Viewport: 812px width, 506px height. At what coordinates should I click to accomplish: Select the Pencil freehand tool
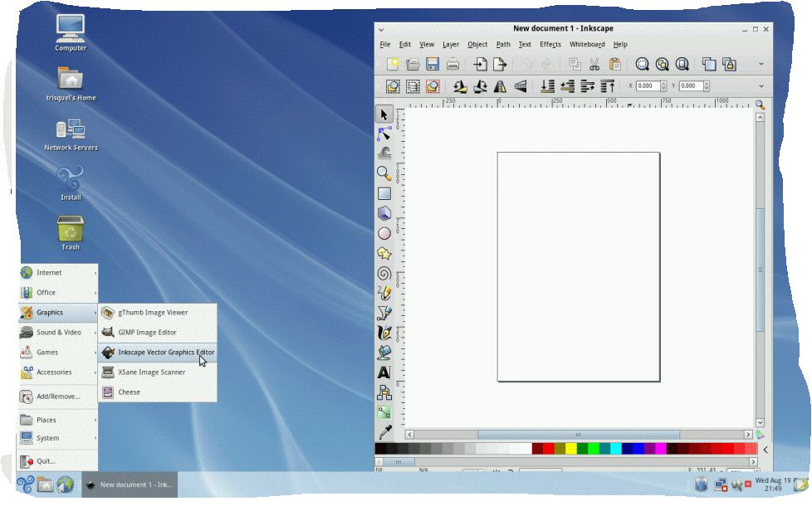[x=384, y=293]
